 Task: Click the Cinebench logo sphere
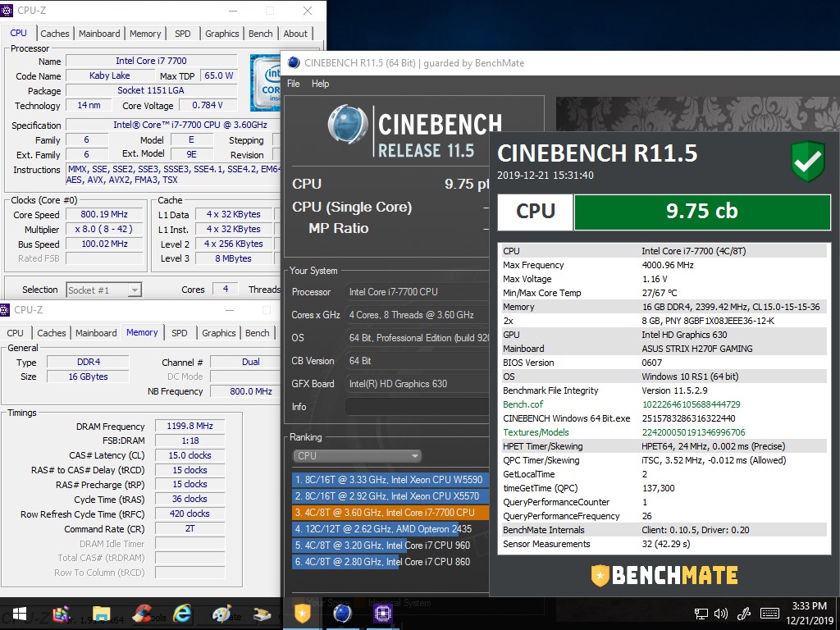[x=348, y=124]
